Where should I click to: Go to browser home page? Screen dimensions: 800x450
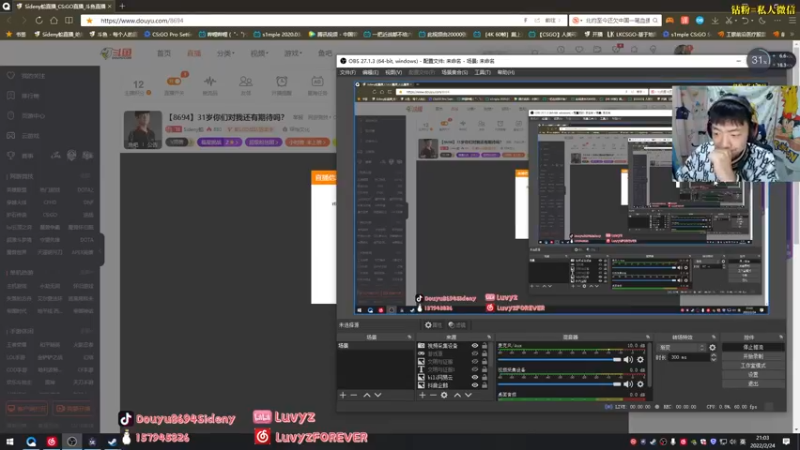point(54,20)
